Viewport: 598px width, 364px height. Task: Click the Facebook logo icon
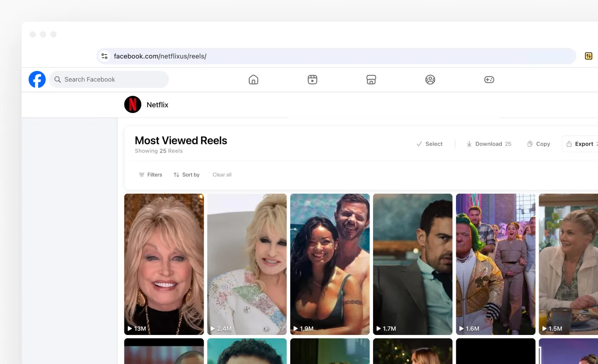pos(37,79)
